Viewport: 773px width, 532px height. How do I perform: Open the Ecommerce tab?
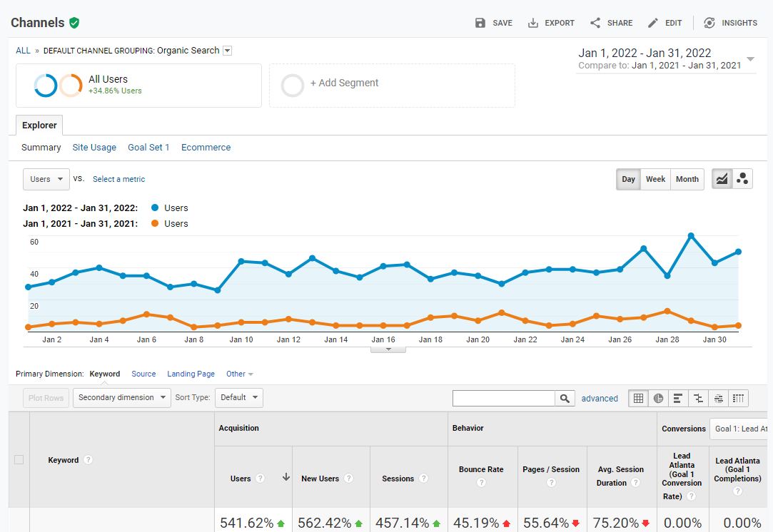click(x=206, y=148)
